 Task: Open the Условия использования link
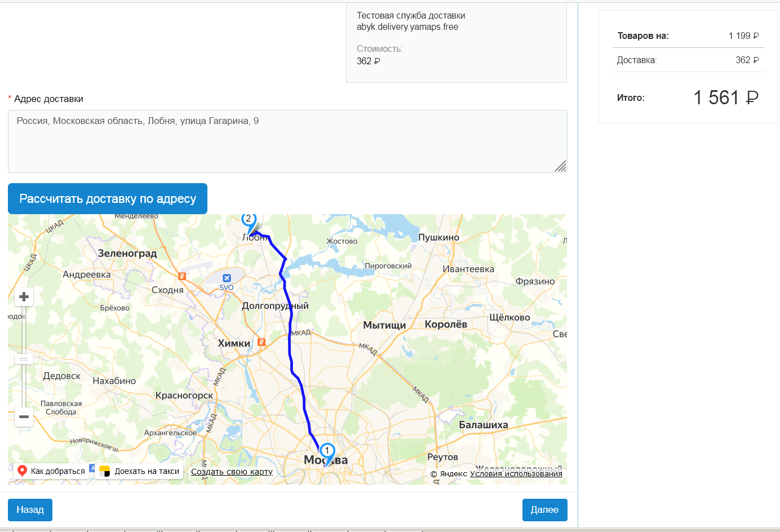[x=516, y=473]
